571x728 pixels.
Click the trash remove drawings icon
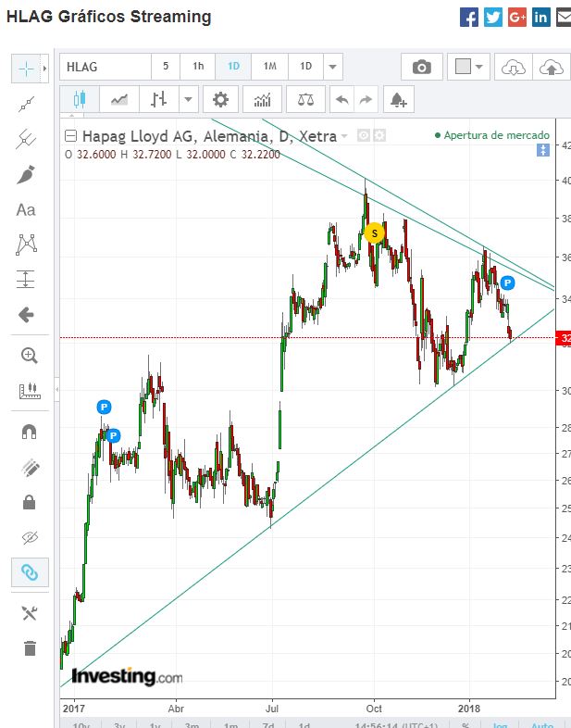(30, 648)
